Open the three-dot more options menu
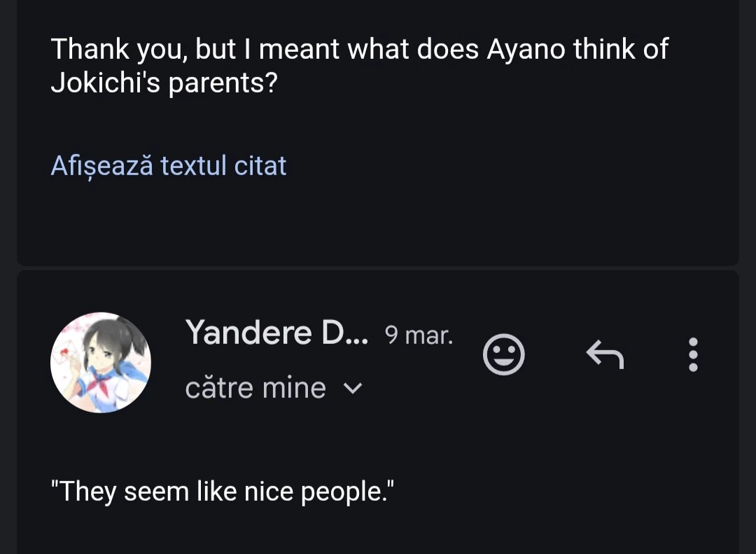This screenshot has width=756, height=554. tap(693, 354)
